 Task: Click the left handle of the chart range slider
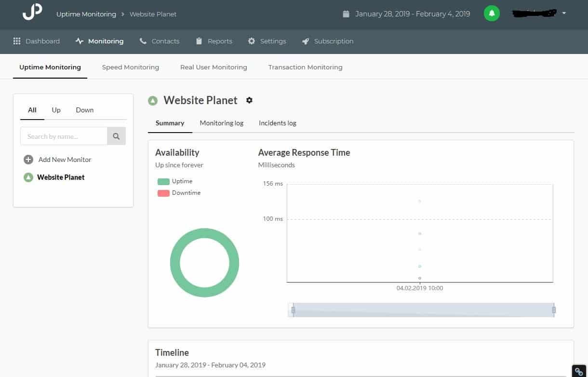pyautogui.click(x=293, y=310)
